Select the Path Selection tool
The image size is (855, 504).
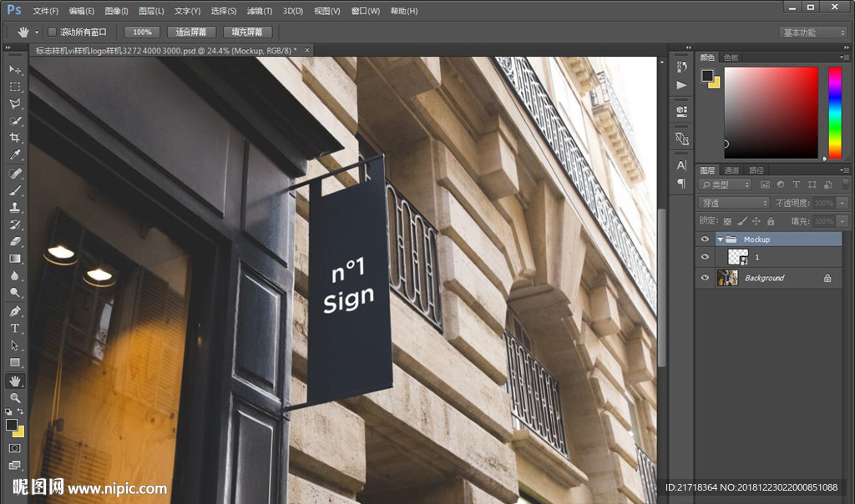[15, 345]
